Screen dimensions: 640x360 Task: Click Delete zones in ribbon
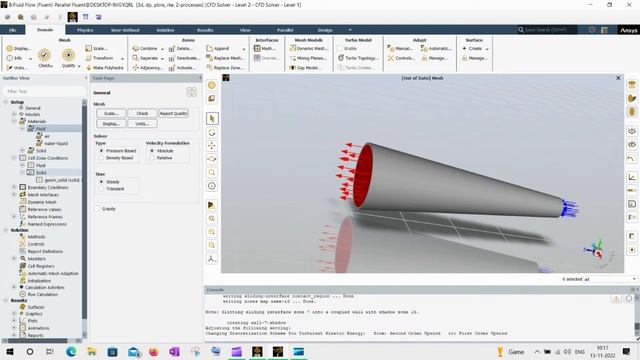180,48
